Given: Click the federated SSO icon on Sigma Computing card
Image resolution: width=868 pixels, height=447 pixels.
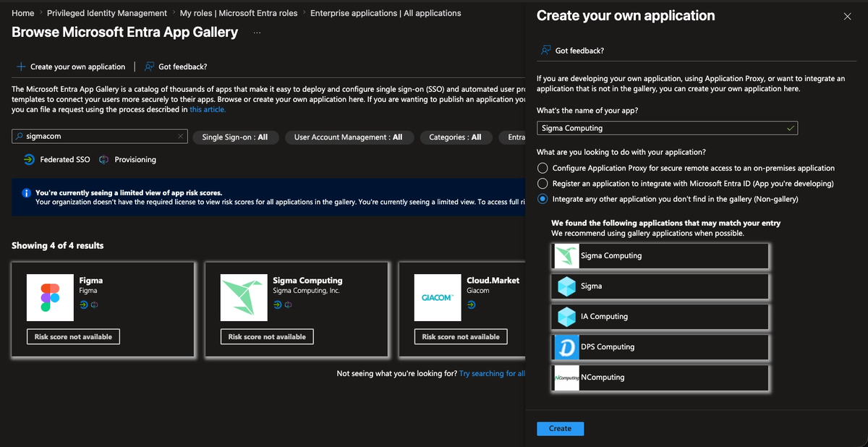Looking at the screenshot, I should [277, 305].
